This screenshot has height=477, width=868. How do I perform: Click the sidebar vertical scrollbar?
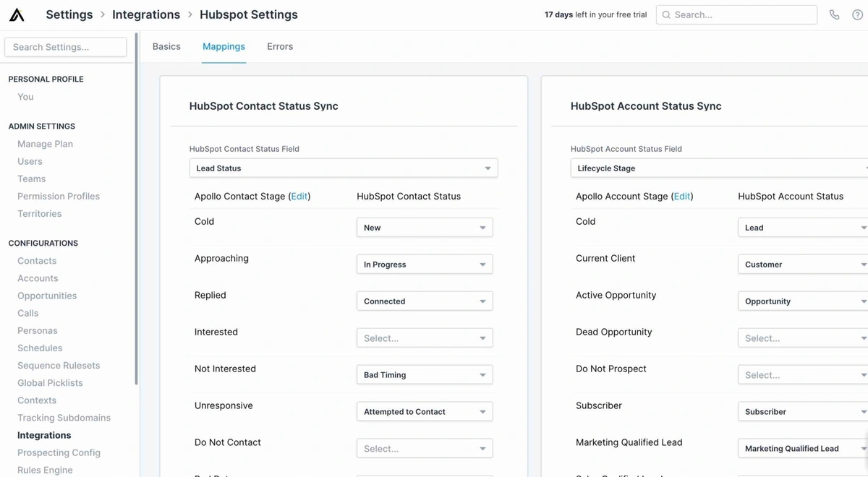tap(136, 208)
